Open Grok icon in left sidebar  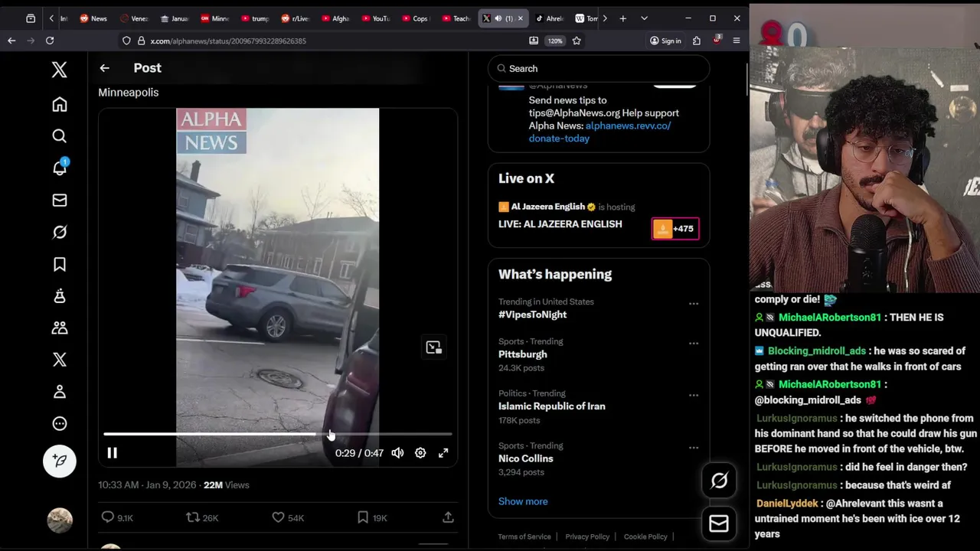(x=59, y=232)
